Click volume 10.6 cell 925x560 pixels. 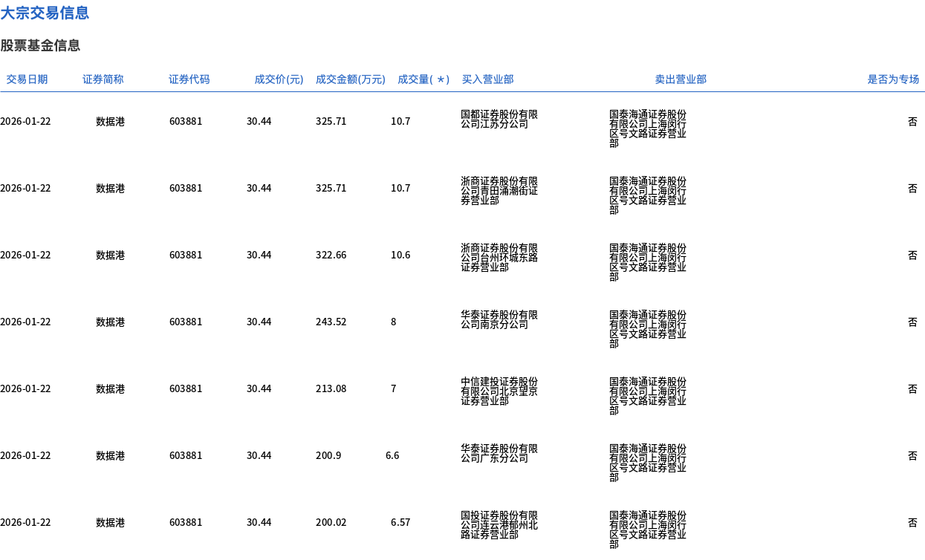400,255
